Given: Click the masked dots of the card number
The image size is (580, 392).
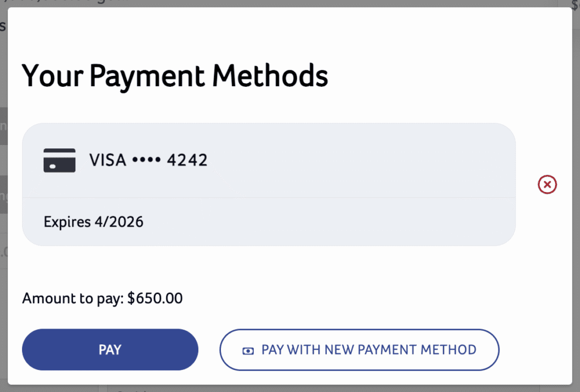Looking at the screenshot, I should click(x=146, y=161).
